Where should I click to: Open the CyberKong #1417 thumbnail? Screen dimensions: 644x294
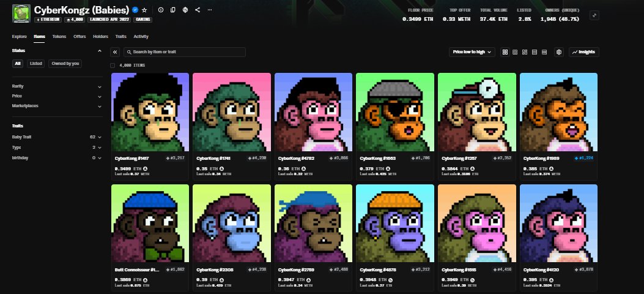point(150,112)
